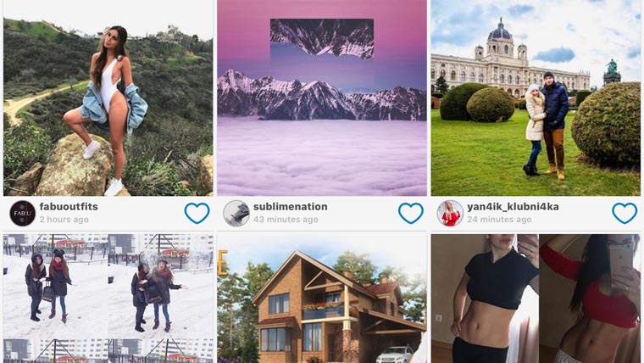Screen dimensions: 644x363
Task: Visit the sublimenation username link
Action: pyautogui.click(x=291, y=206)
